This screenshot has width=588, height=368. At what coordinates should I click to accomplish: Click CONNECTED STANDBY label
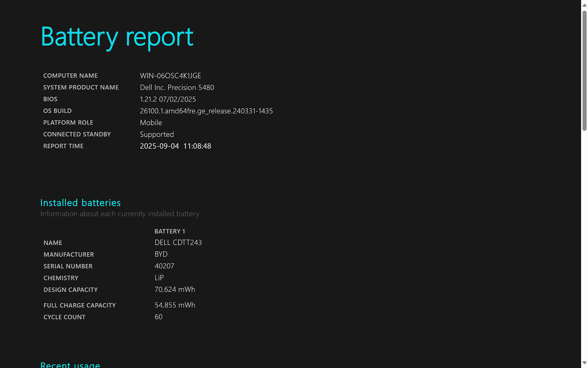[x=77, y=135]
